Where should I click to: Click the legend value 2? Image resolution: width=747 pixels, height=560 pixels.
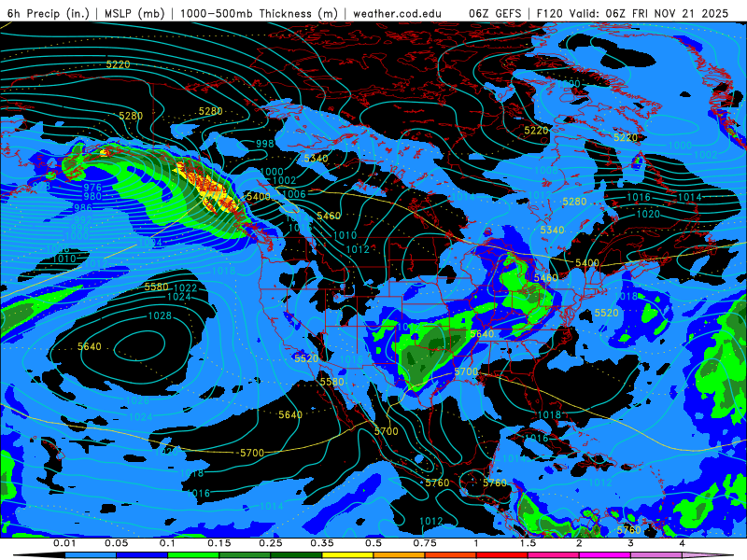579,543
